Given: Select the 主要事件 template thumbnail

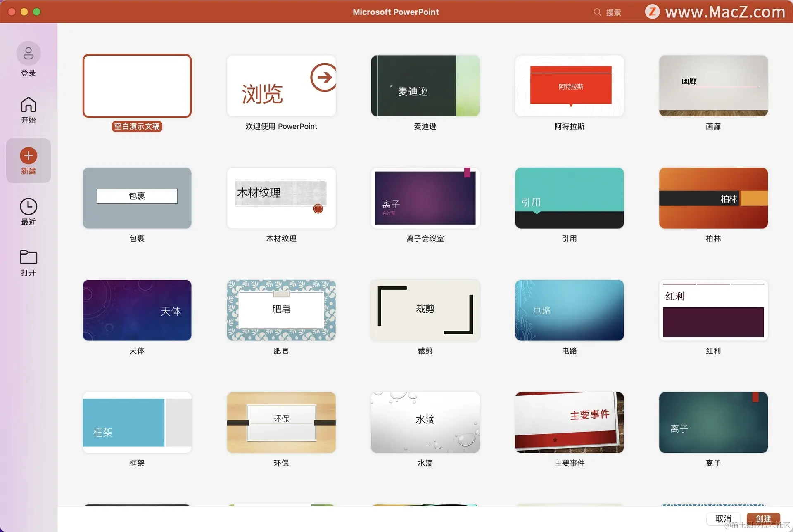Looking at the screenshot, I should 569,422.
